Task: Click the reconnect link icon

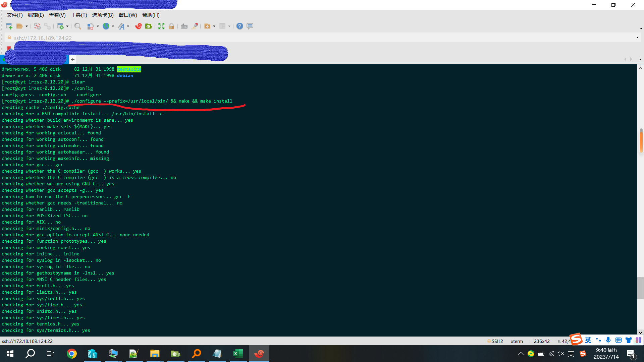Action: click(x=47, y=26)
